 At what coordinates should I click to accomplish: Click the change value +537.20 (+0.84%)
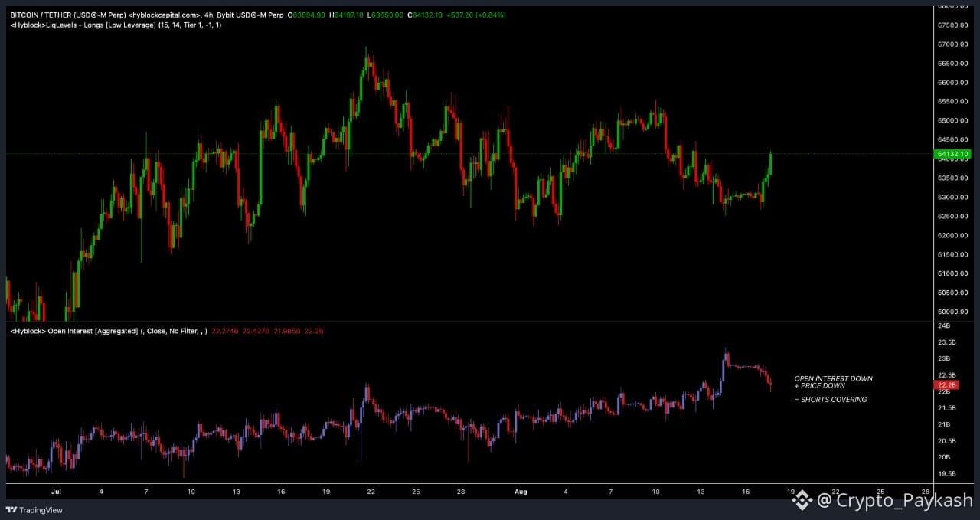pos(476,15)
